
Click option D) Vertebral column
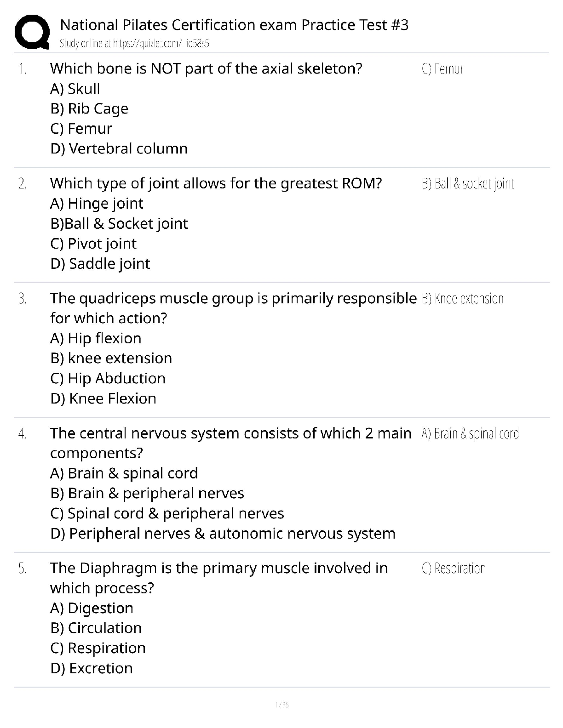pos(119,148)
